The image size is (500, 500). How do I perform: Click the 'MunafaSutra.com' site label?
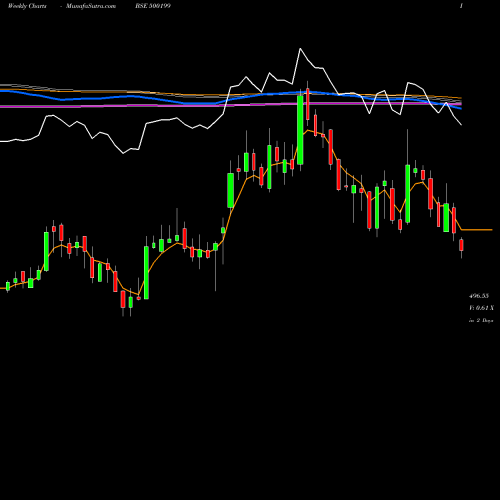click(x=91, y=6)
